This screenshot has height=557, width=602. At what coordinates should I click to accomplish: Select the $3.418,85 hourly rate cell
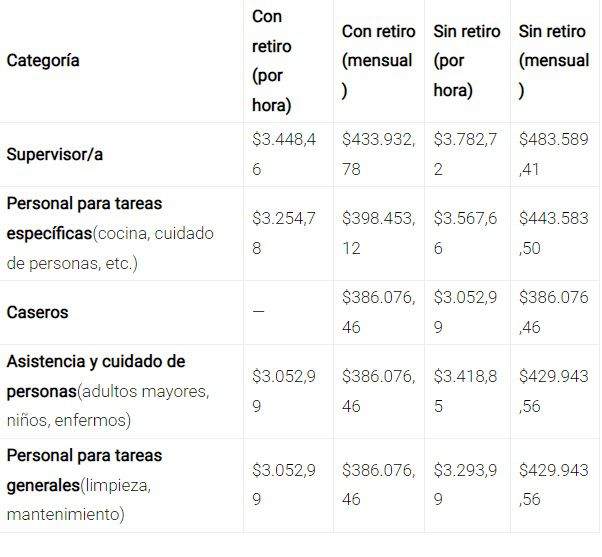click(x=466, y=390)
